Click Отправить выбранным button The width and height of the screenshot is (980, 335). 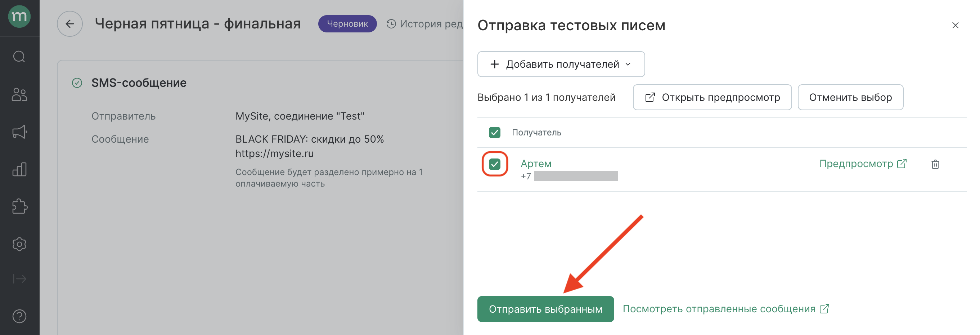(545, 309)
